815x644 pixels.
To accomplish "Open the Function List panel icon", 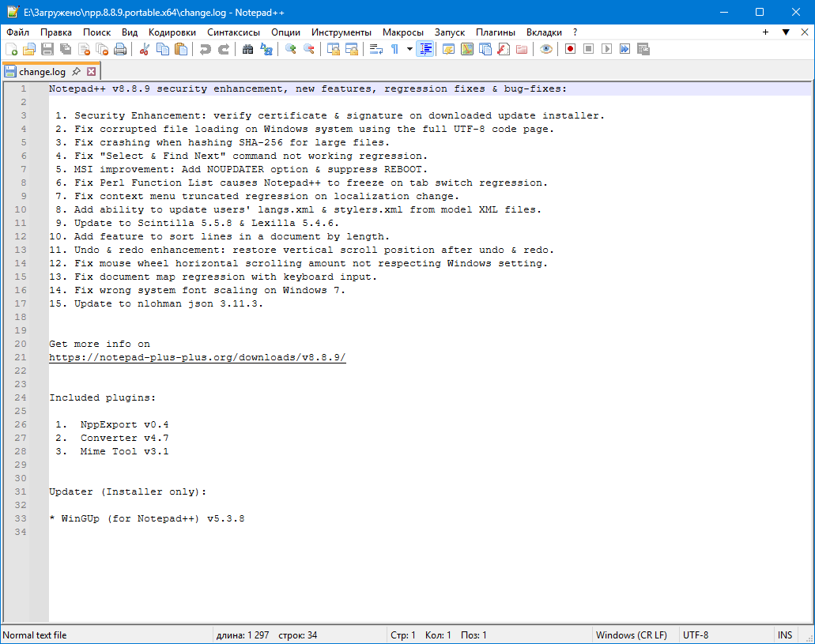I will 503,49.
